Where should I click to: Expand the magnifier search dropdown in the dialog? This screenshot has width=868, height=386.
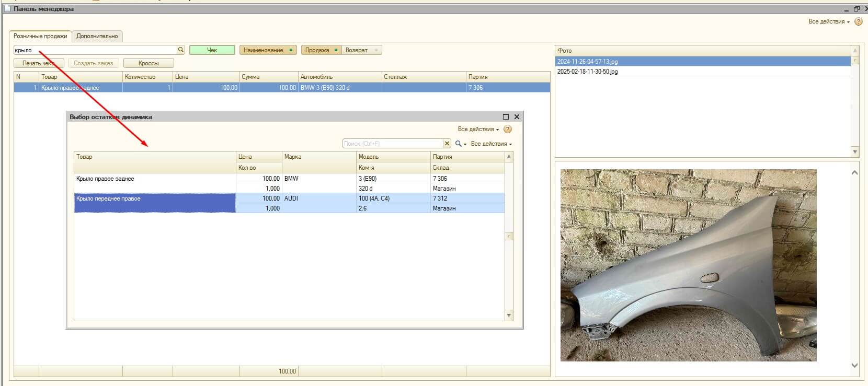[x=461, y=144]
